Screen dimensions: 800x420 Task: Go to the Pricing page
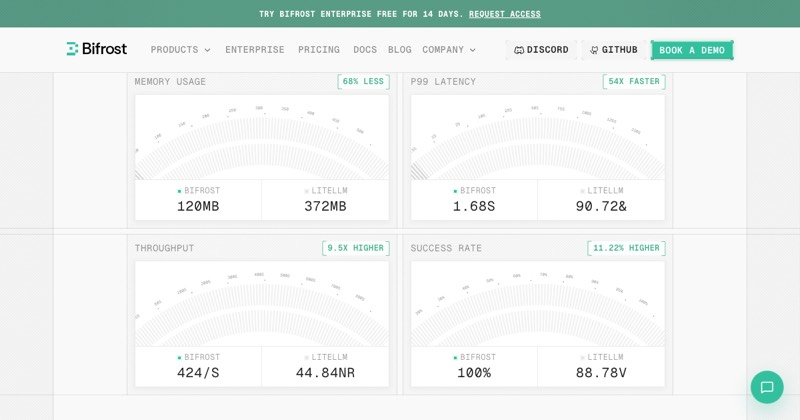(319, 50)
